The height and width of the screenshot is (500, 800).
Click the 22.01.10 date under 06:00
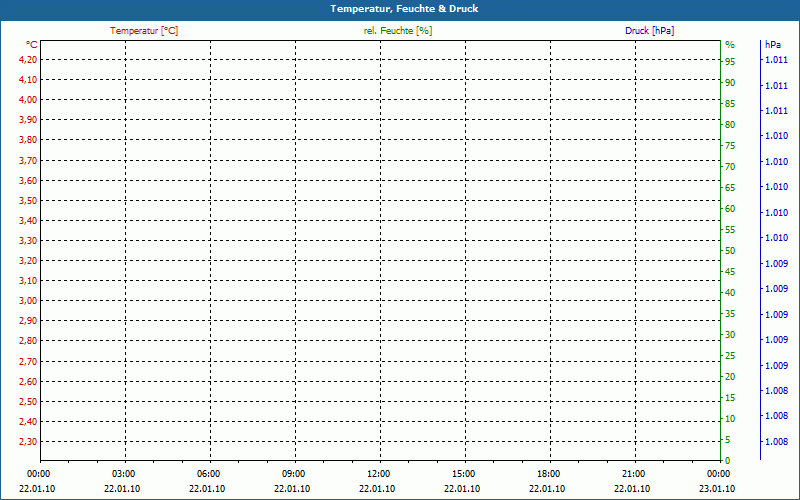coord(207,489)
